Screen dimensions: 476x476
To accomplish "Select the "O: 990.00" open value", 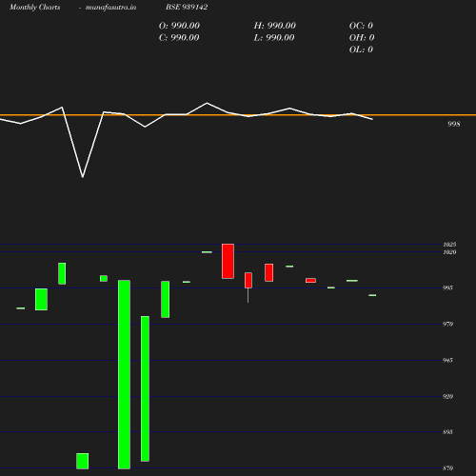I will point(179,26).
